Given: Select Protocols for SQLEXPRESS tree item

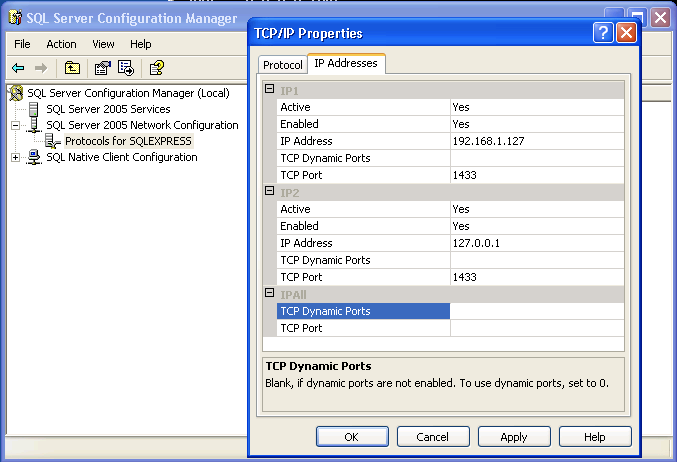Looking at the screenshot, I should pyautogui.click(x=128, y=141).
